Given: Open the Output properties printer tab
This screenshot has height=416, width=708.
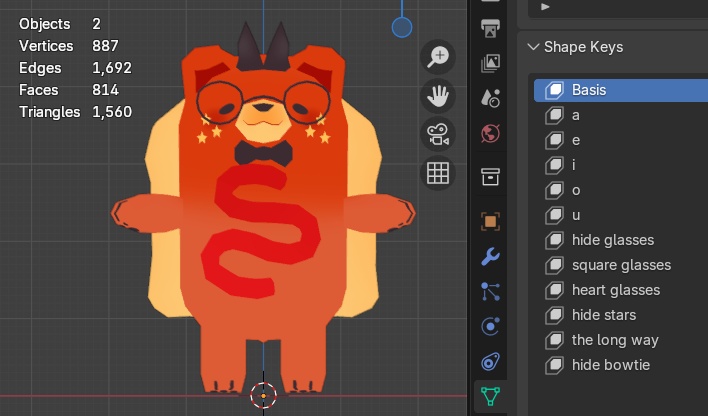Looking at the screenshot, I should click(x=490, y=28).
